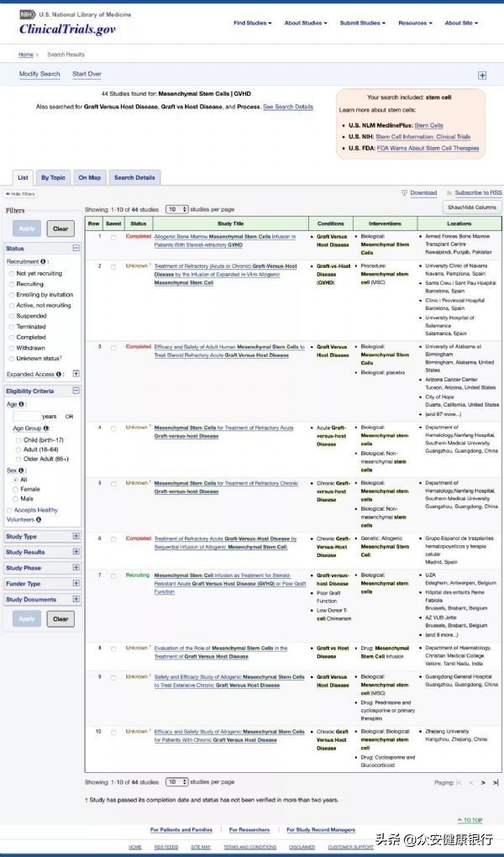The width and height of the screenshot is (504, 857).
Task: Check the Withdrawn status filter
Action: [x=12, y=348]
